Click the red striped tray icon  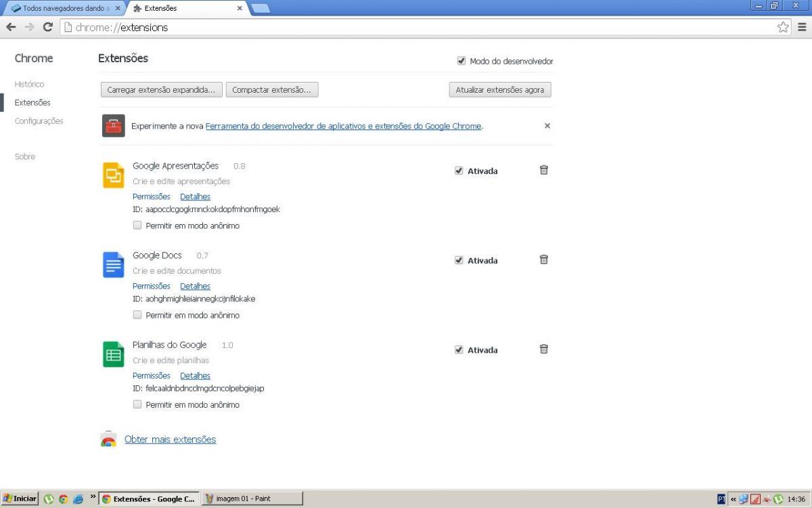(x=756, y=499)
